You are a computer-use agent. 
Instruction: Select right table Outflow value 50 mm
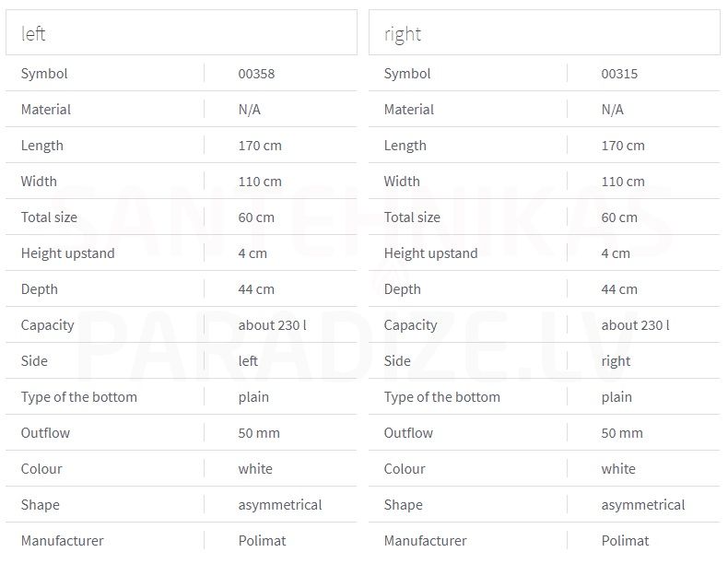pyautogui.click(x=622, y=433)
